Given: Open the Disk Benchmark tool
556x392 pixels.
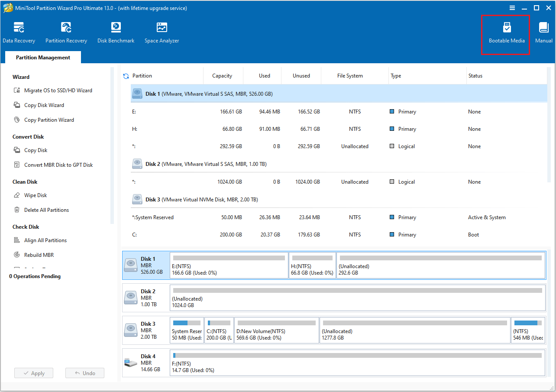Looking at the screenshot, I should [116, 32].
